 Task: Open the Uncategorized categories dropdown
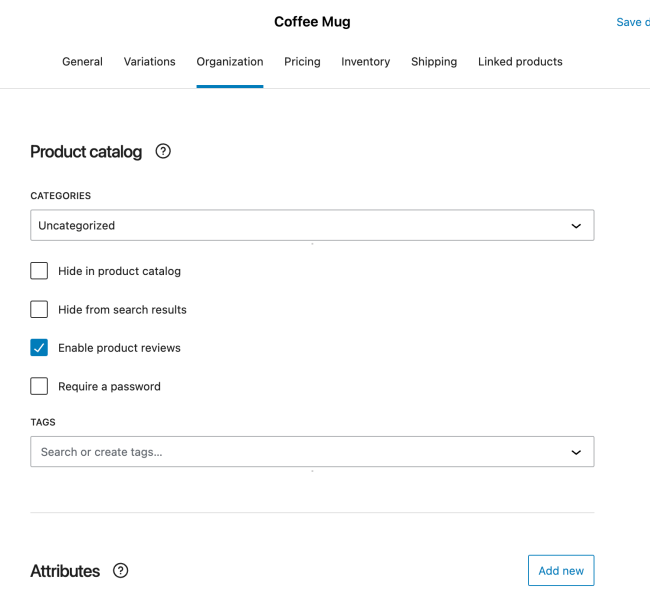tap(312, 225)
